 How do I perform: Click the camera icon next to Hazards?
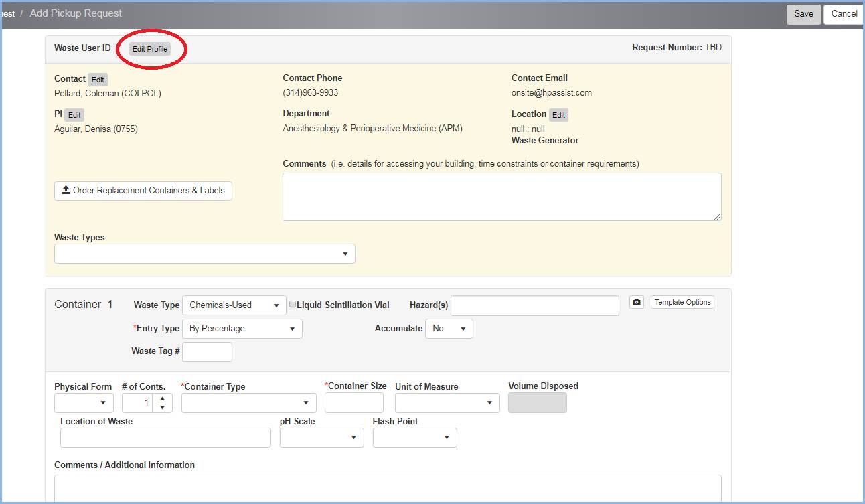click(x=637, y=303)
